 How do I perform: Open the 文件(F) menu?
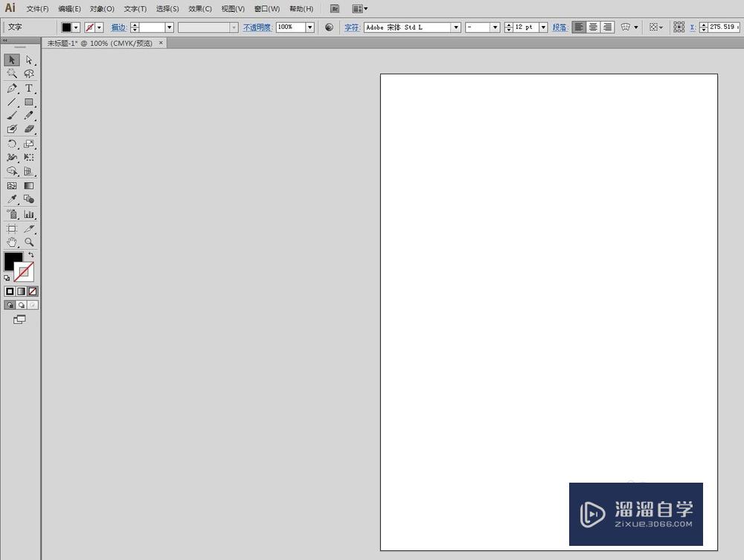tap(37, 8)
